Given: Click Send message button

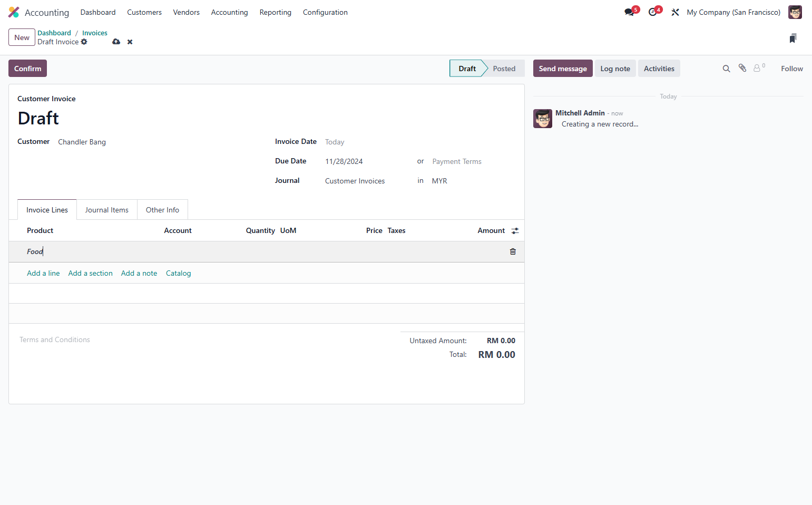Looking at the screenshot, I should coord(563,69).
